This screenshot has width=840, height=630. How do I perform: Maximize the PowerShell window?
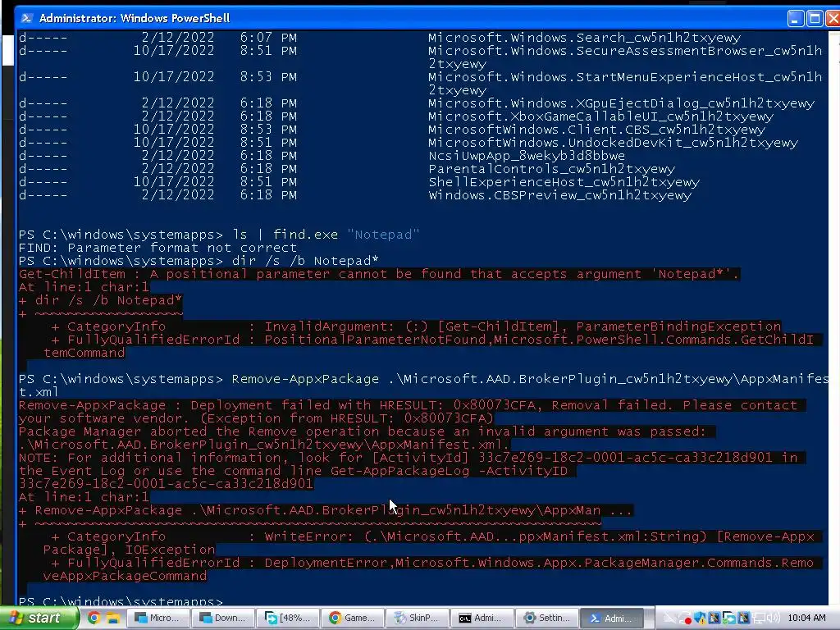[815, 19]
